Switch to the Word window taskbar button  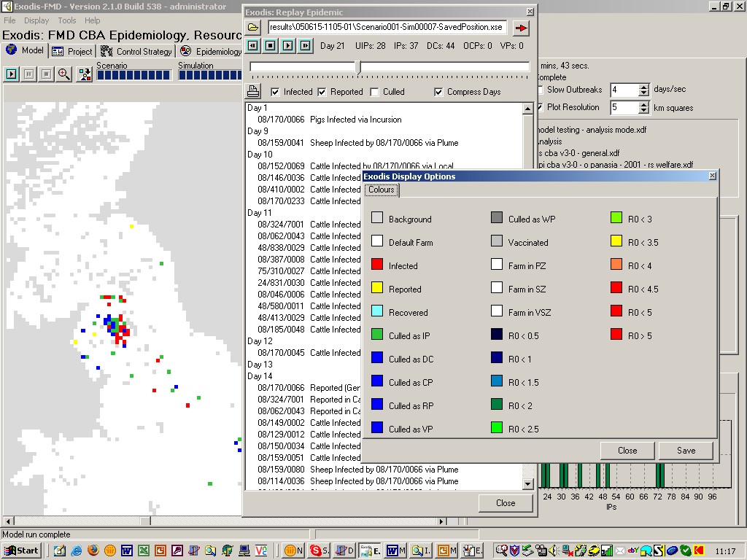click(x=395, y=551)
